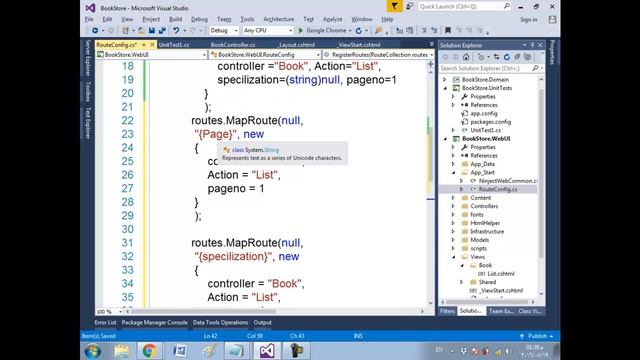Screen dimensions: 640x360
Task: Select packages.config in Solution Explorer
Action: point(491,122)
